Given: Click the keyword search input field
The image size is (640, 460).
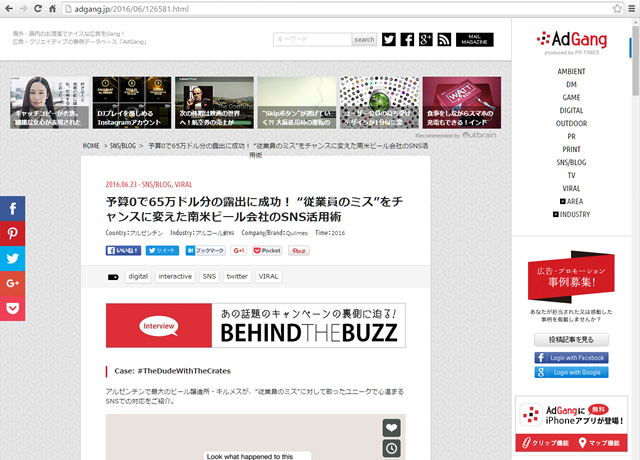Looking at the screenshot, I should click(x=311, y=40).
